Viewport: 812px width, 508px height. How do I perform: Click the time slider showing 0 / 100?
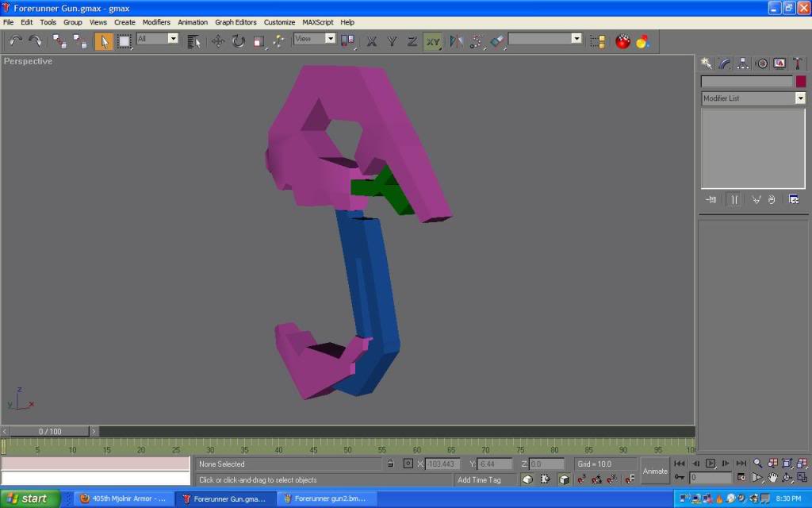pos(50,431)
